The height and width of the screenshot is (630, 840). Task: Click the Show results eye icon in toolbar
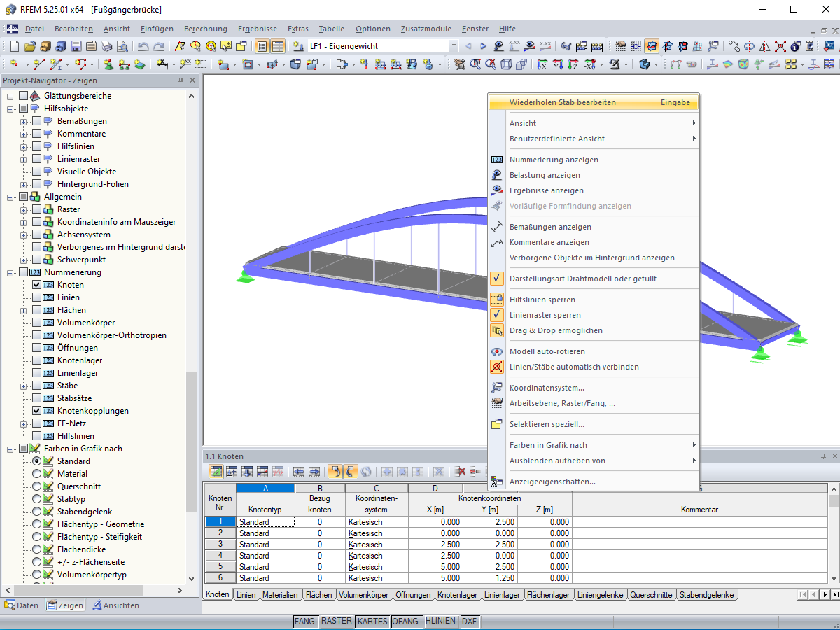click(x=530, y=46)
